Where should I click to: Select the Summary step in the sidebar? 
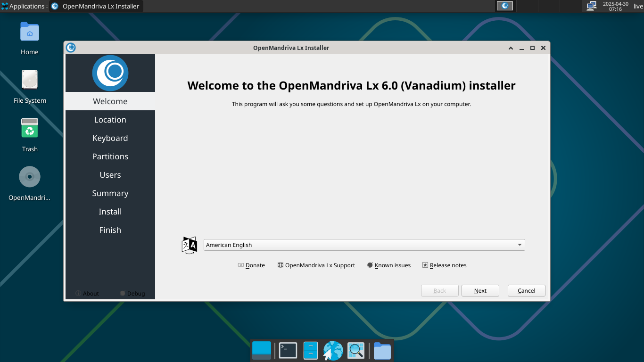pyautogui.click(x=110, y=193)
